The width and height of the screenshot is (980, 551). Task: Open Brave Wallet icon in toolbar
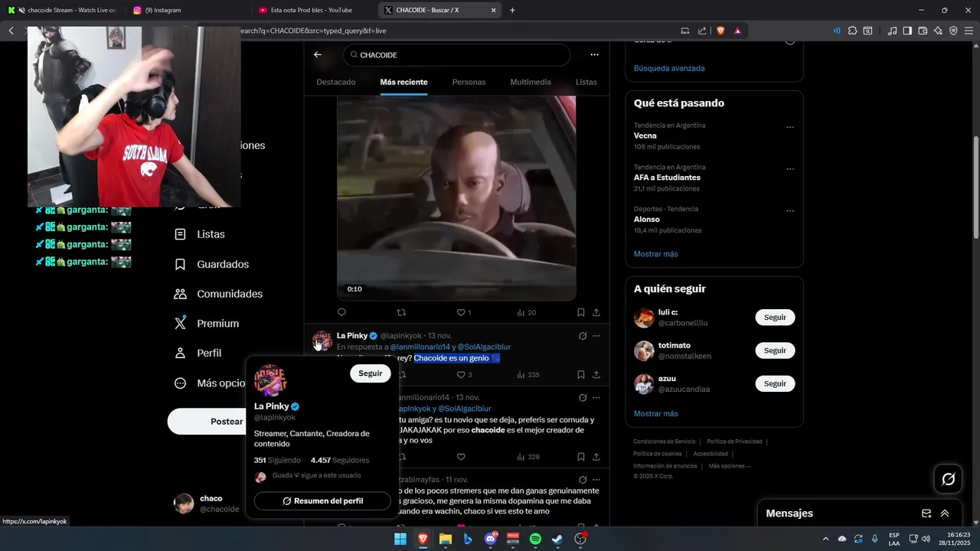click(923, 31)
